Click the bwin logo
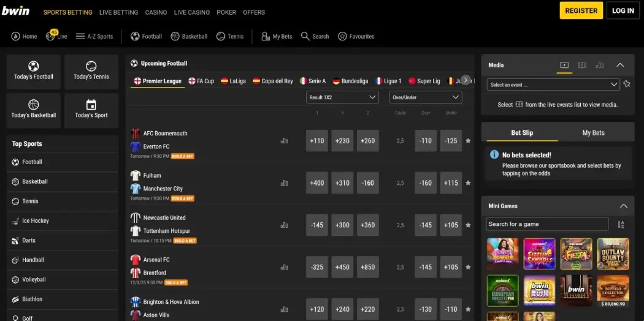 [15, 10]
